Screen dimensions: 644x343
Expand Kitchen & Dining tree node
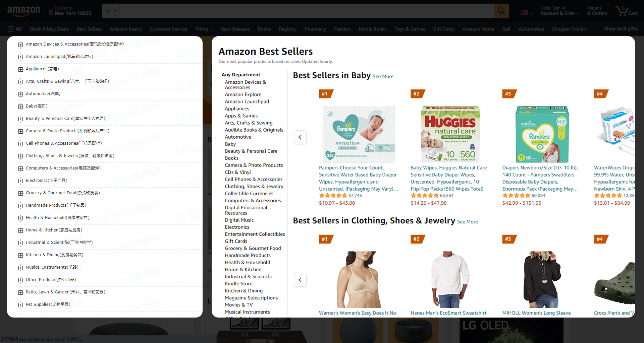21,255
